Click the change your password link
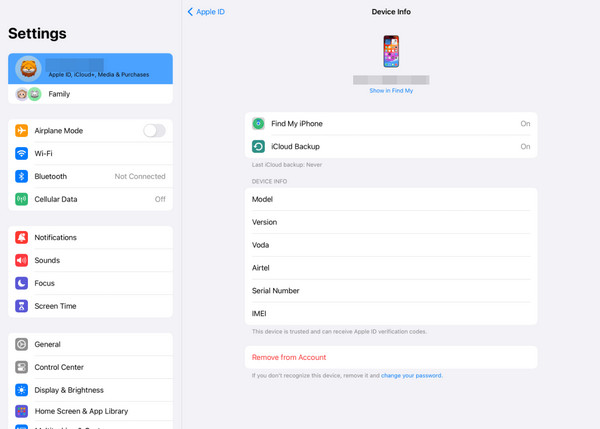Viewport: 600px width, 429px height. pyautogui.click(x=411, y=375)
